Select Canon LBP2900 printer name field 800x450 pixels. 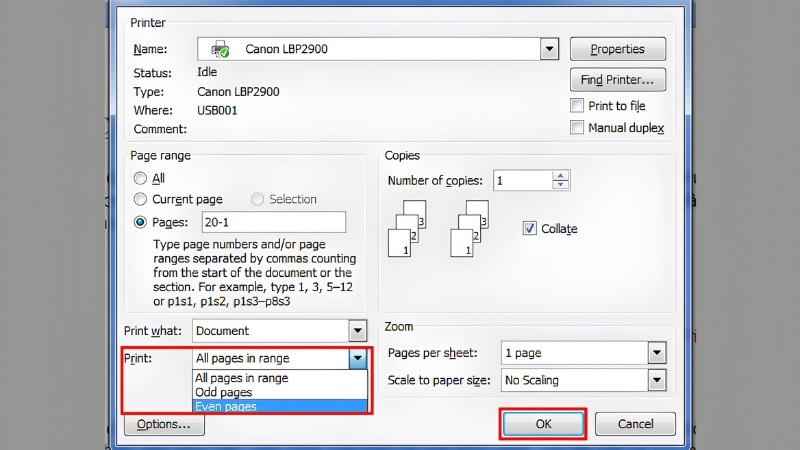click(x=378, y=49)
